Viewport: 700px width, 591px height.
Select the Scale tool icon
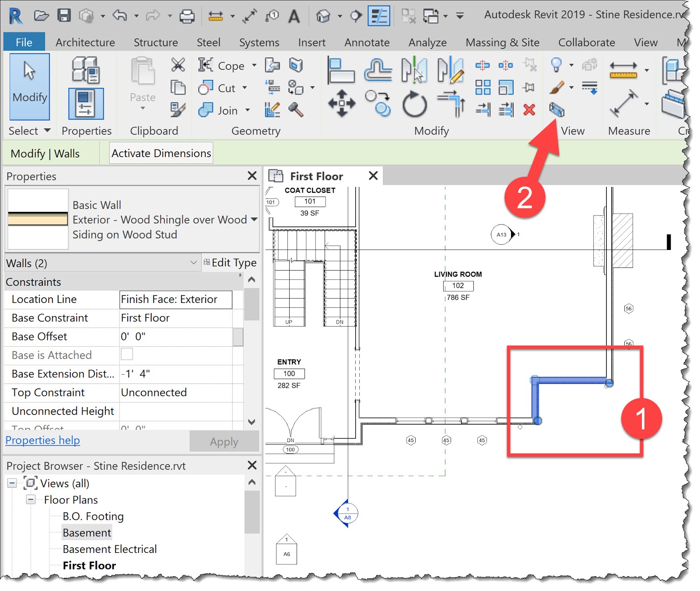click(x=506, y=87)
